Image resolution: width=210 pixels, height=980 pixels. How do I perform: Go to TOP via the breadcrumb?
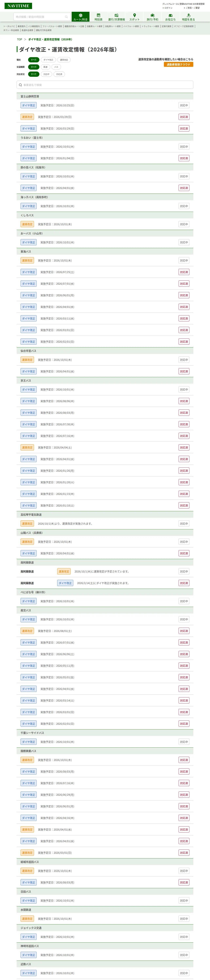coord(19,39)
